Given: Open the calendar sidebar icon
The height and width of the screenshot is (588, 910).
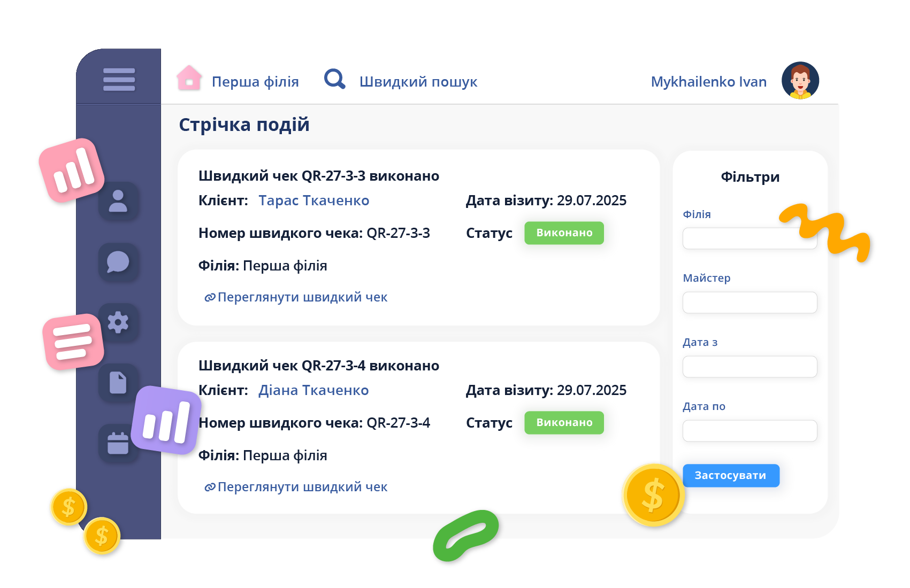Looking at the screenshot, I should (118, 443).
